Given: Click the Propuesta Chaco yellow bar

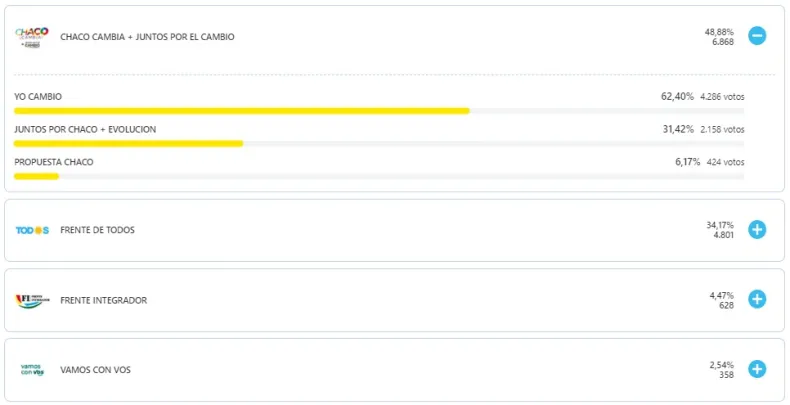Looking at the screenshot, I should coord(36,176).
